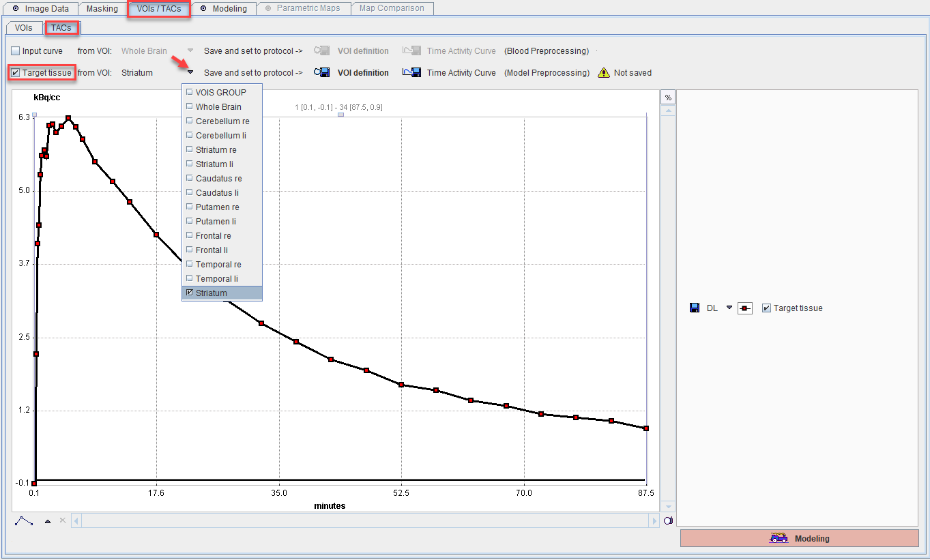Viewport: 930px width, 560px height.
Task: Select the VOIs / TACs tab
Action: pos(158,9)
